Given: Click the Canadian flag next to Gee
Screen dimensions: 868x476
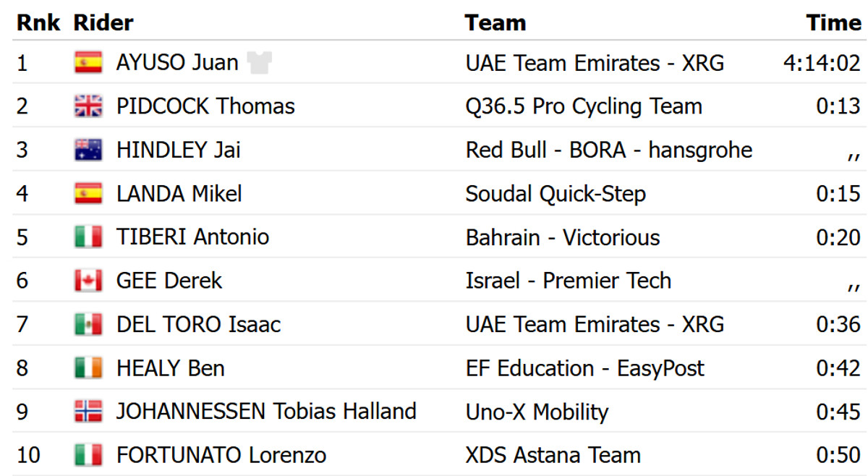Looking at the screenshot, I should (88, 281).
